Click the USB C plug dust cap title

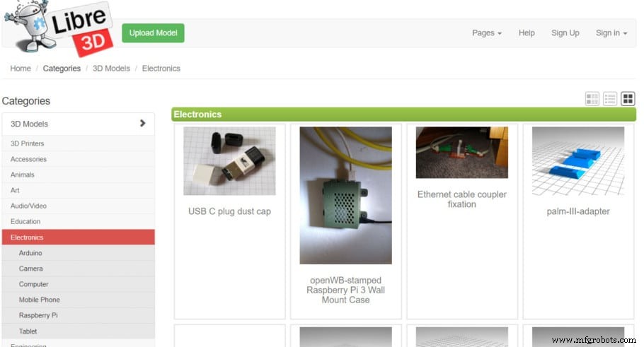pyautogui.click(x=229, y=211)
